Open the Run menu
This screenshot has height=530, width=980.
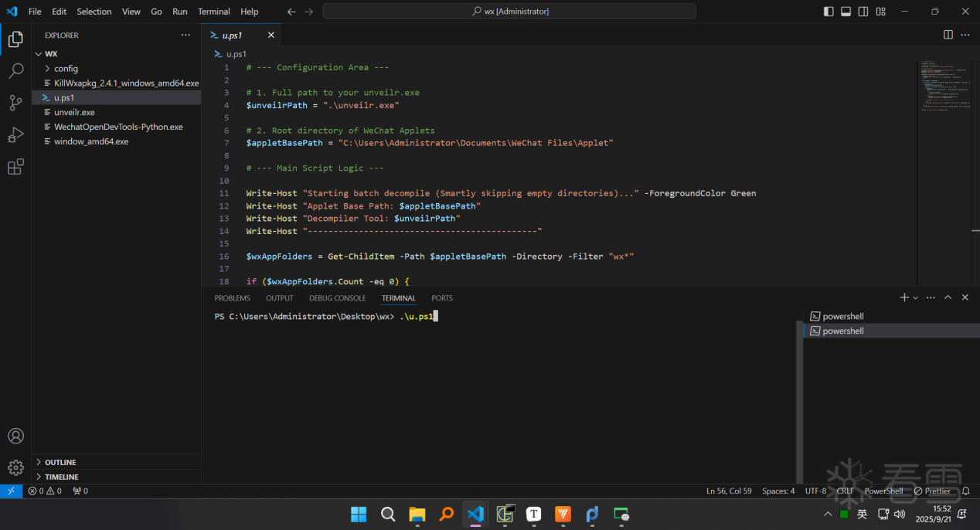(180, 12)
